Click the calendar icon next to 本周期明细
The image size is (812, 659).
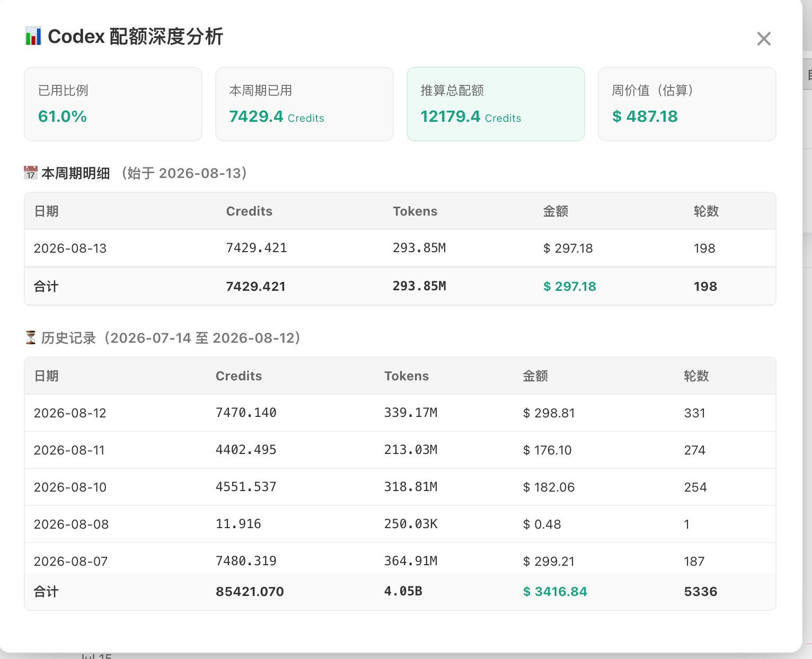coord(31,173)
